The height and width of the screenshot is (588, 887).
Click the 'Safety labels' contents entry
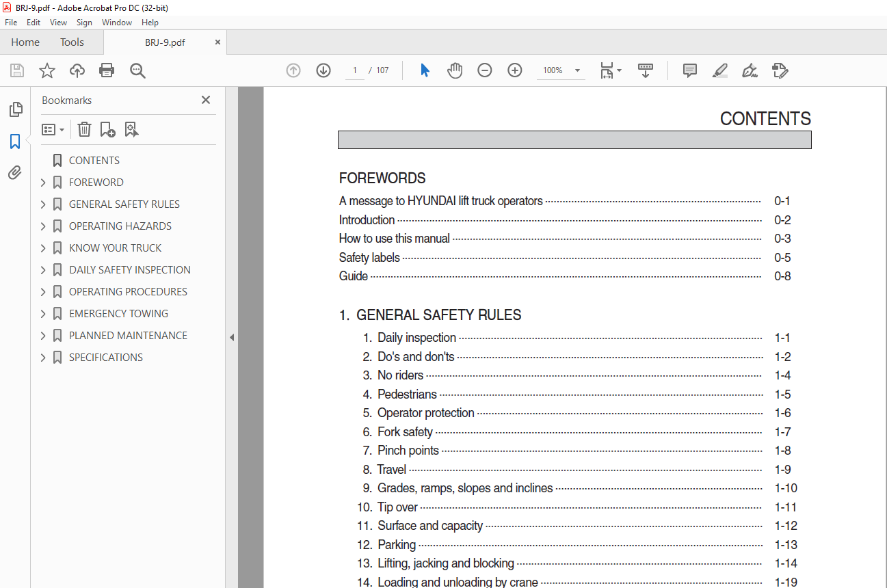[369, 258]
